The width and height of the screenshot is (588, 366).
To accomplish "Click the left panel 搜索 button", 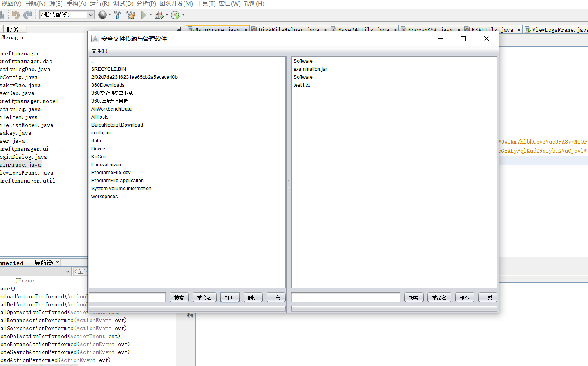I will pyautogui.click(x=179, y=298).
